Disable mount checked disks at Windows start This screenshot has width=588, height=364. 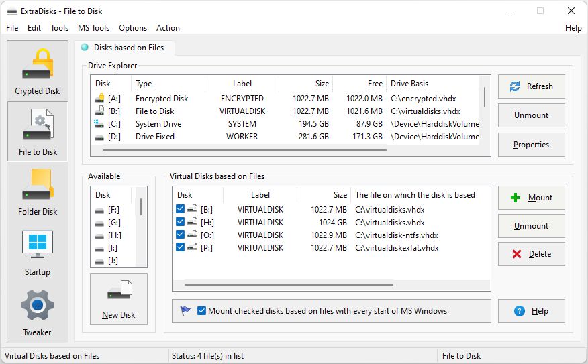[202, 311]
